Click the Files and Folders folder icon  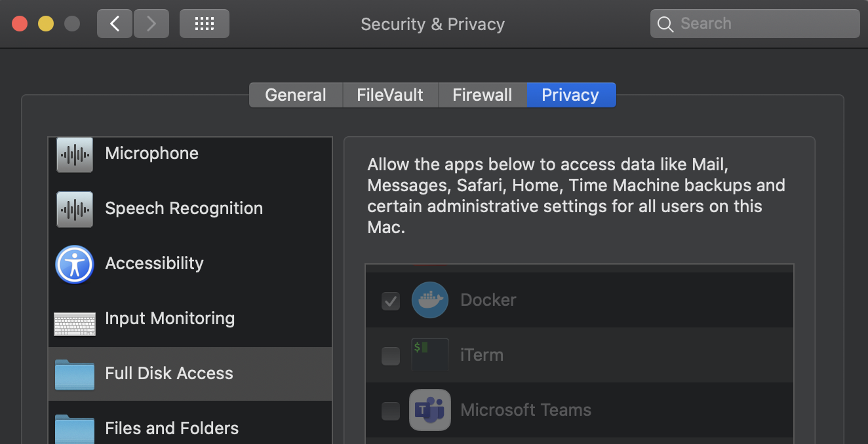(74, 429)
